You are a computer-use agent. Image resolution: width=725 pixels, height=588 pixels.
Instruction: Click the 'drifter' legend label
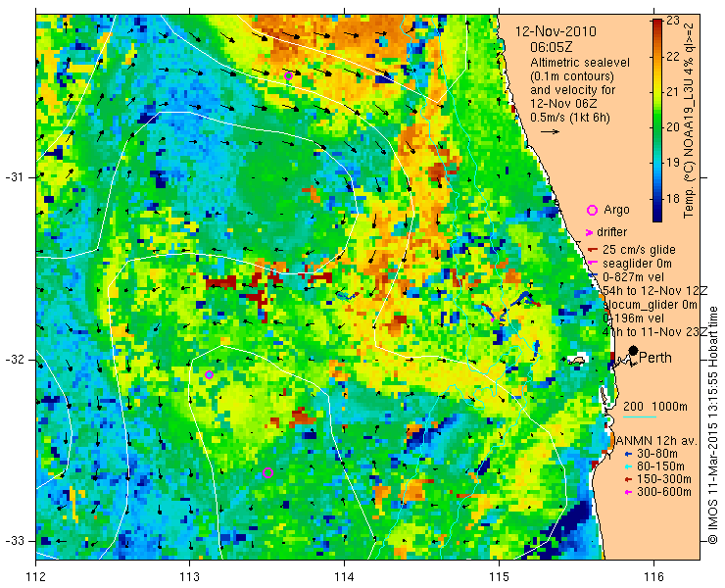(611, 232)
